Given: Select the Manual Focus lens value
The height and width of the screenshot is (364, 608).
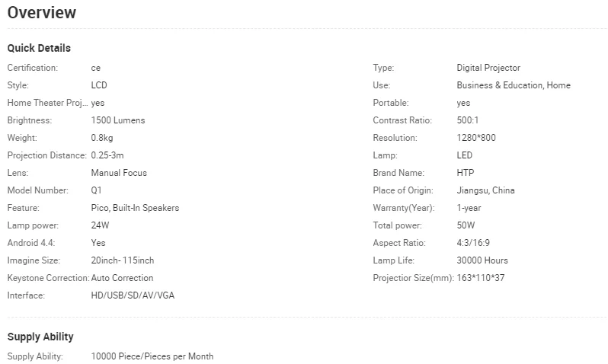Looking at the screenshot, I should pos(119,173).
